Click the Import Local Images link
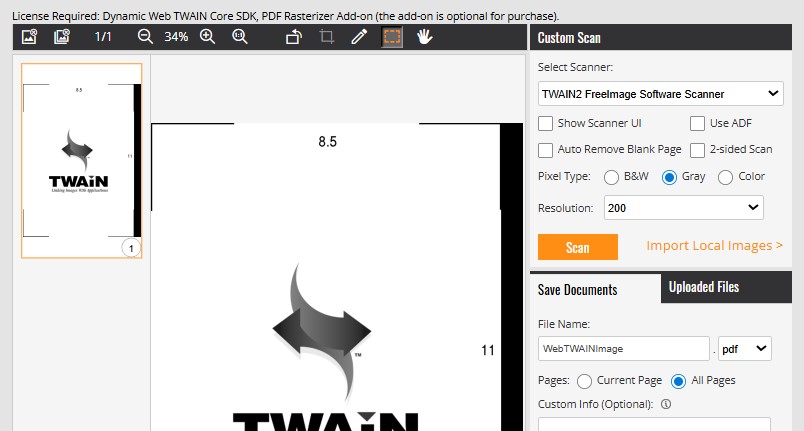804x431 pixels. coord(714,246)
